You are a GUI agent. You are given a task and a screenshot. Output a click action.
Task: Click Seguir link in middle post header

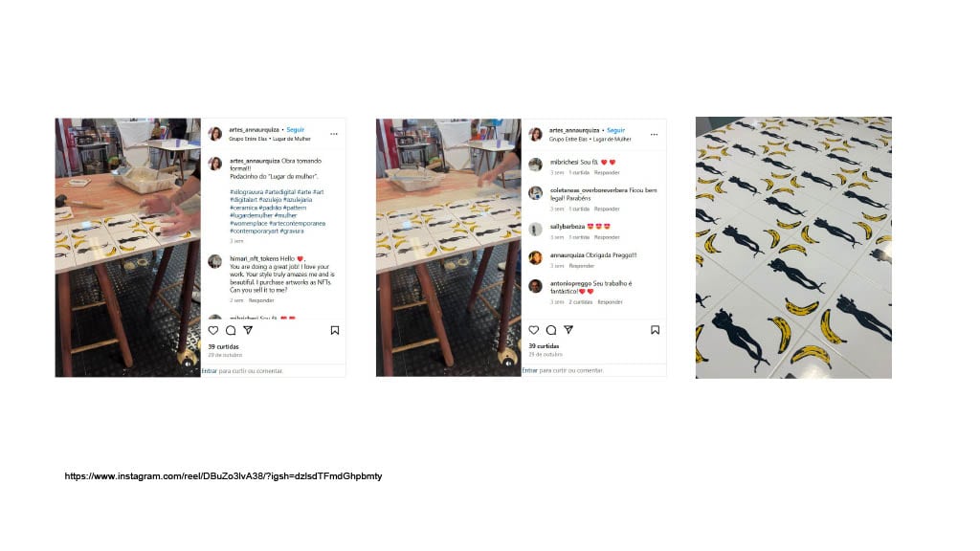pos(615,130)
